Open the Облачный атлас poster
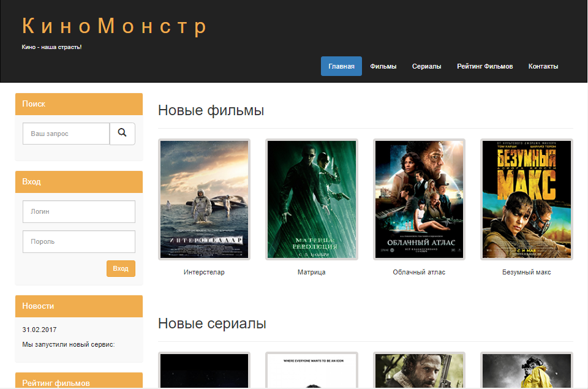The height and width of the screenshot is (389, 588). 419,199
